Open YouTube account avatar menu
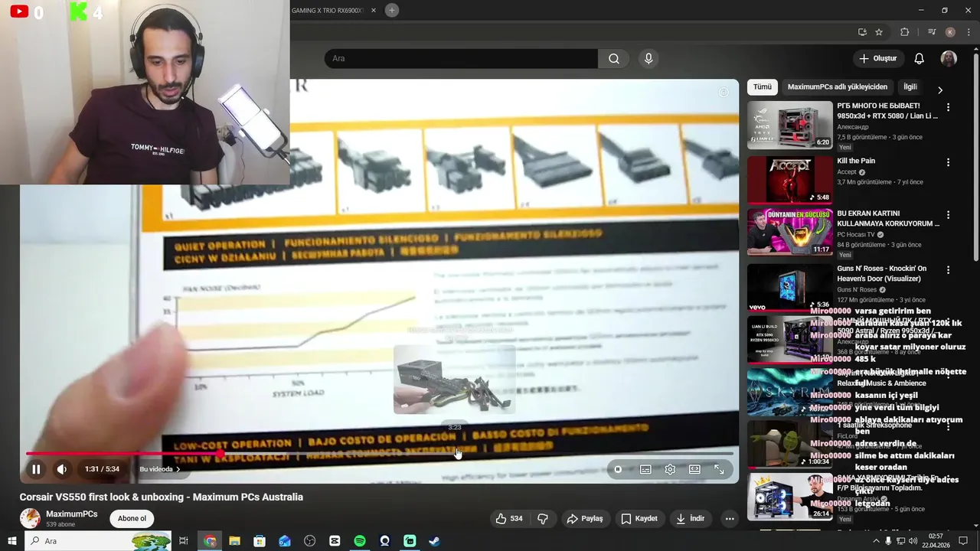 949,59
